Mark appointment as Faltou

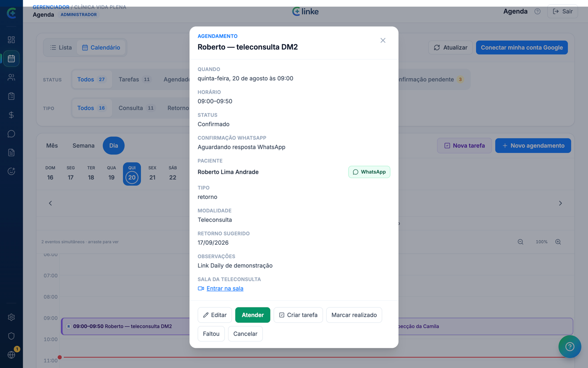coord(211,334)
